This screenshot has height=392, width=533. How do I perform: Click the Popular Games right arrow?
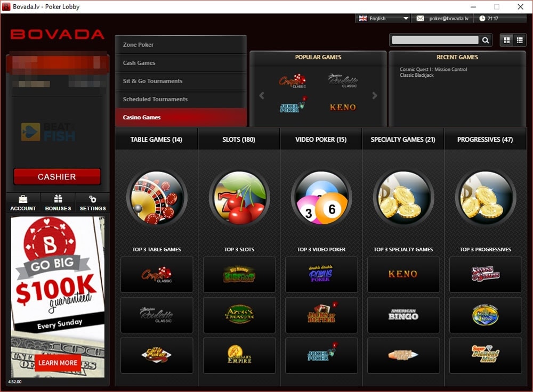pyautogui.click(x=375, y=96)
